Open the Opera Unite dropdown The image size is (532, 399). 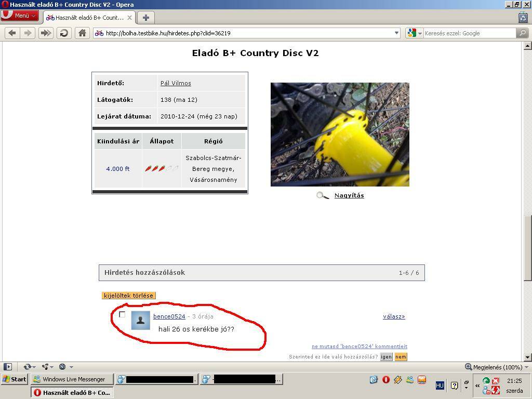pos(47,367)
